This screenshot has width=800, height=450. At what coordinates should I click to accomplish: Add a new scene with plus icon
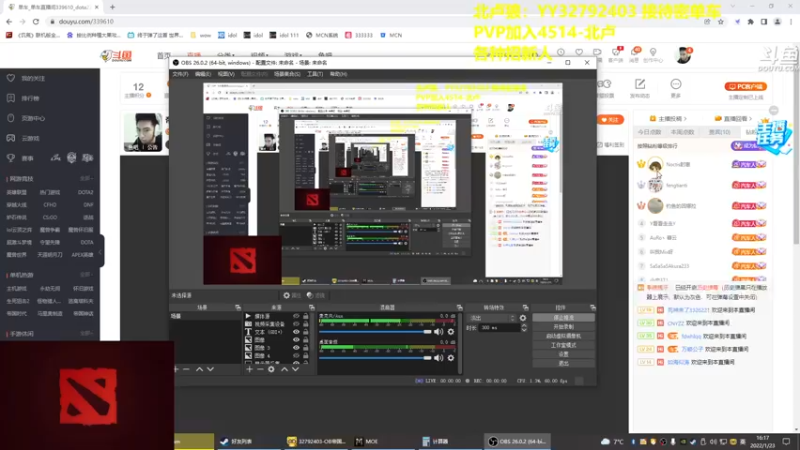[176, 369]
